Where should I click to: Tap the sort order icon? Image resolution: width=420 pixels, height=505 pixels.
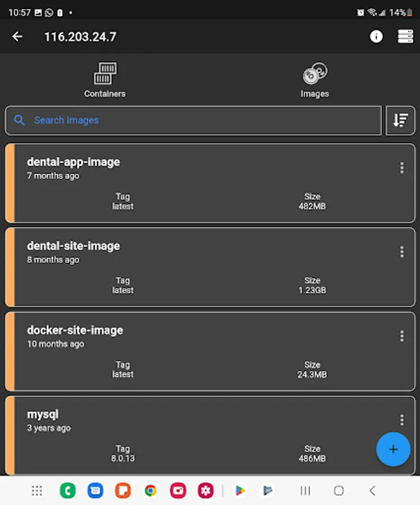[x=400, y=120]
